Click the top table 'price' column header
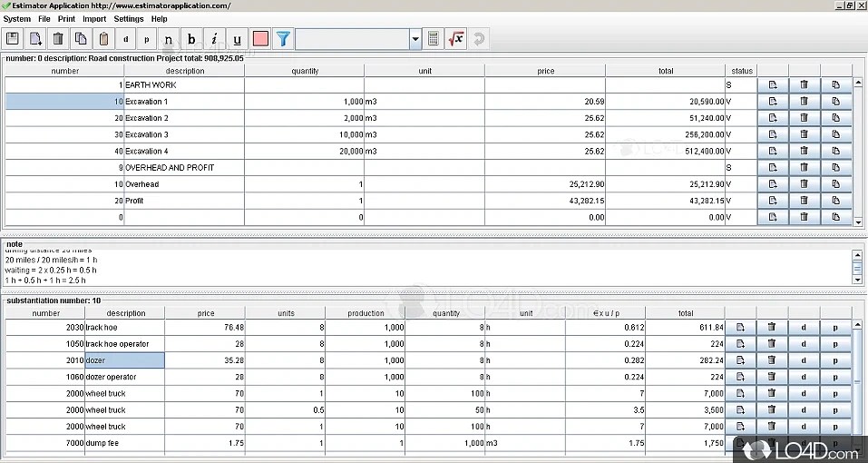The height and width of the screenshot is (463, 868). pyautogui.click(x=545, y=71)
